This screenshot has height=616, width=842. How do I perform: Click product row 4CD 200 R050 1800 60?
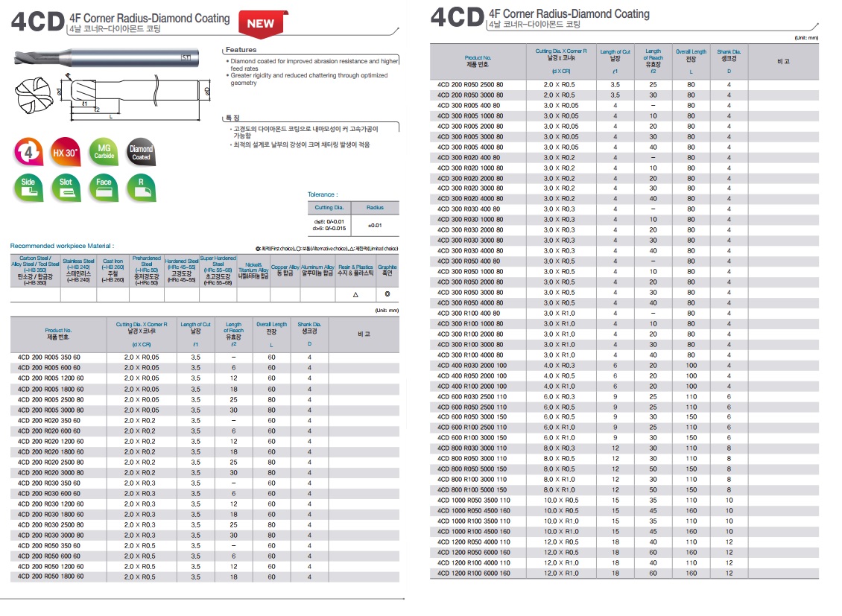[205, 577]
